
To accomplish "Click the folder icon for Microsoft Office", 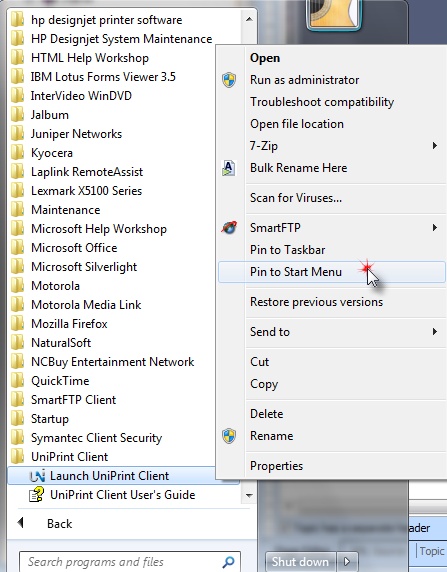I will [x=17, y=248].
